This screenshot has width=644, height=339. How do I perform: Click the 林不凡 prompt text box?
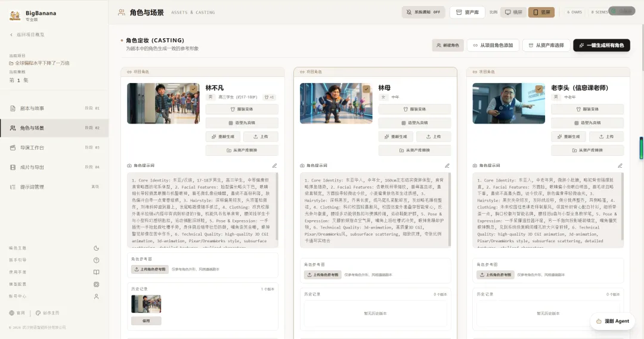point(203,211)
